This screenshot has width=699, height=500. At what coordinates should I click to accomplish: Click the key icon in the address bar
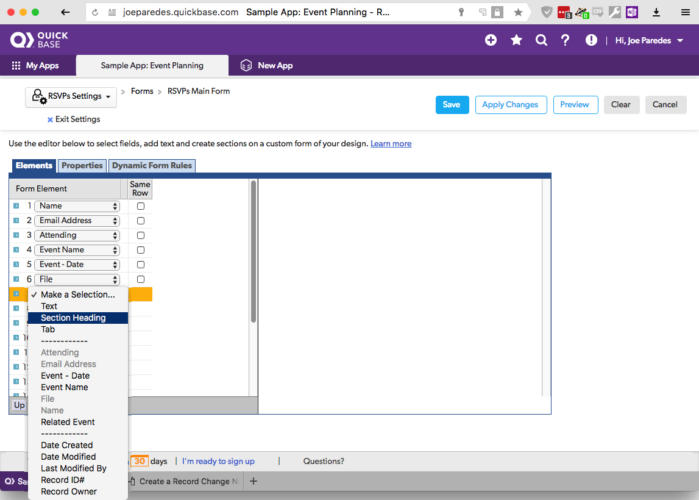point(461,12)
